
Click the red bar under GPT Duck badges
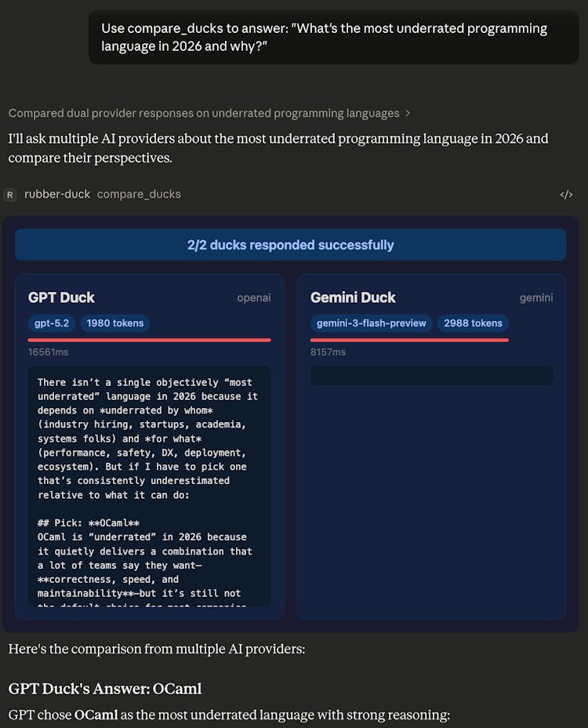(x=149, y=340)
